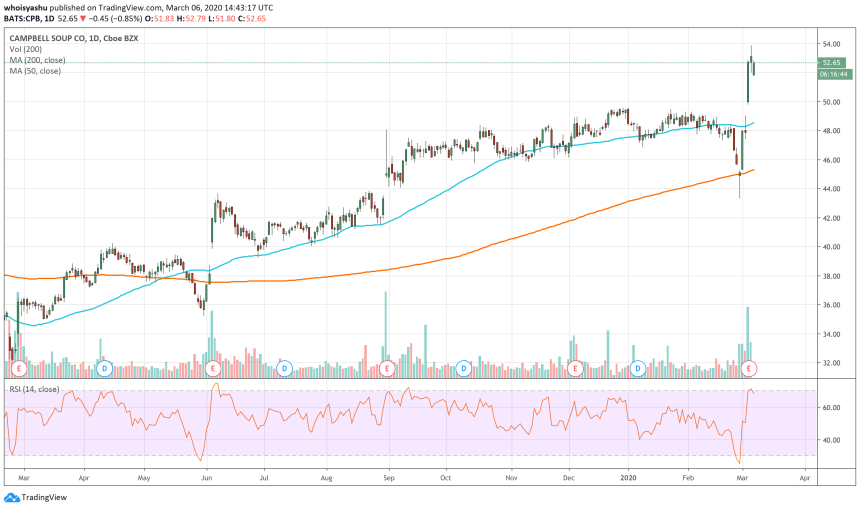Click the 36.00 price axis label
860x509 pixels.
(831, 305)
